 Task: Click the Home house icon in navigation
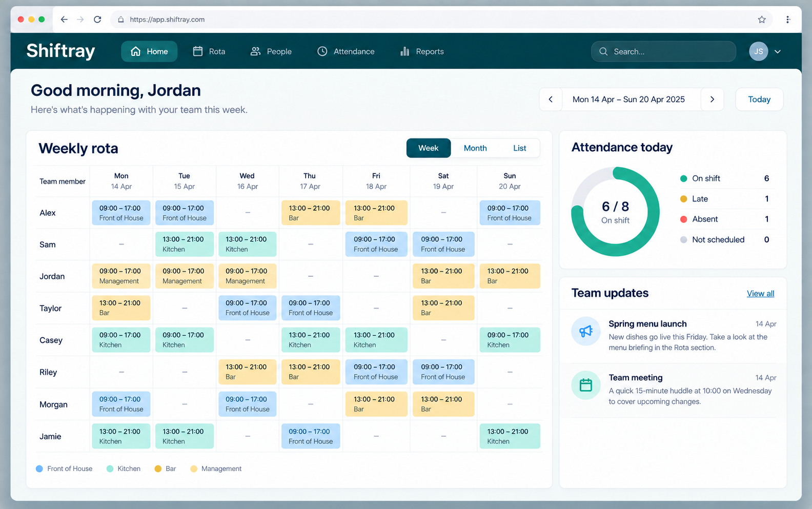click(x=136, y=51)
